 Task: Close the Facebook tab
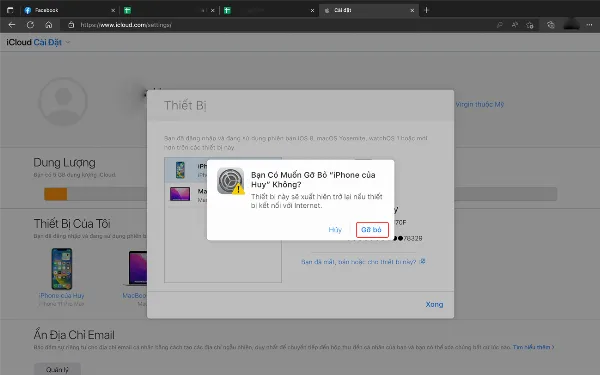[113, 10]
